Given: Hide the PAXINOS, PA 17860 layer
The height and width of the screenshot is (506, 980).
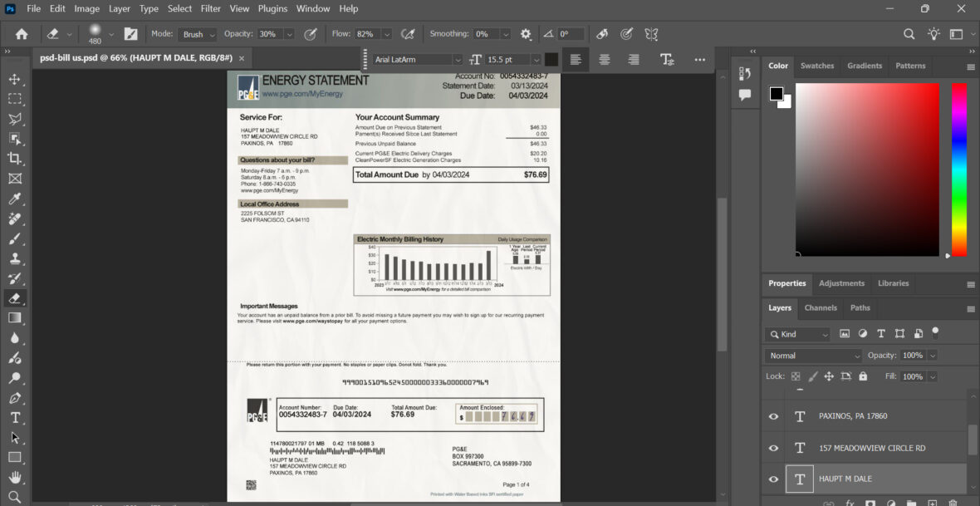Looking at the screenshot, I should pyautogui.click(x=774, y=416).
